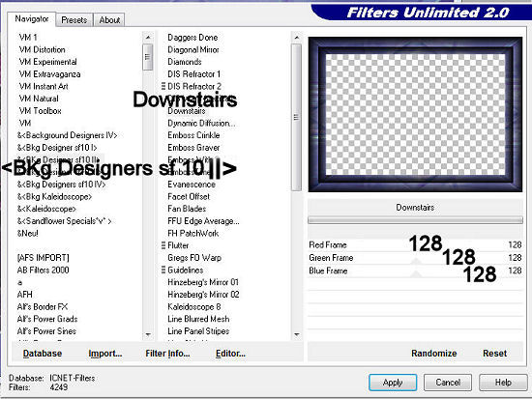Choose FH PatchWork filter
This screenshot has height=399, width=532.
click(193, 233)
